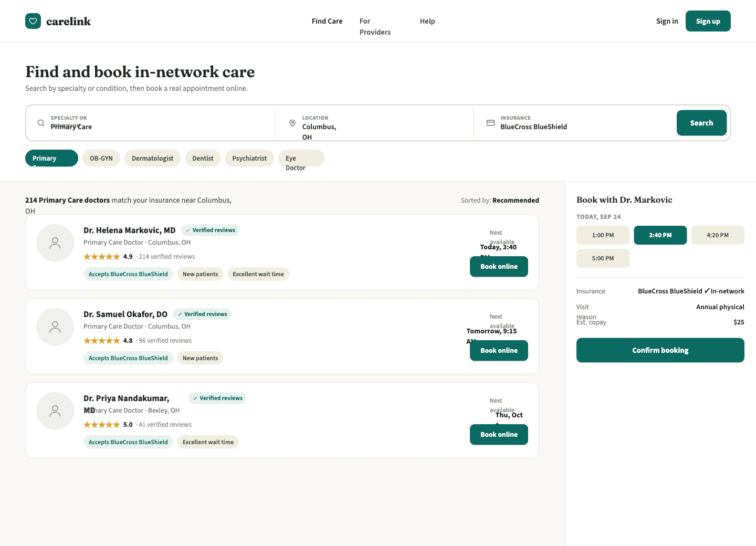Screen dimensions: 756x546
Task: Select the Dentist filter chip
Action: pos(203,158)
